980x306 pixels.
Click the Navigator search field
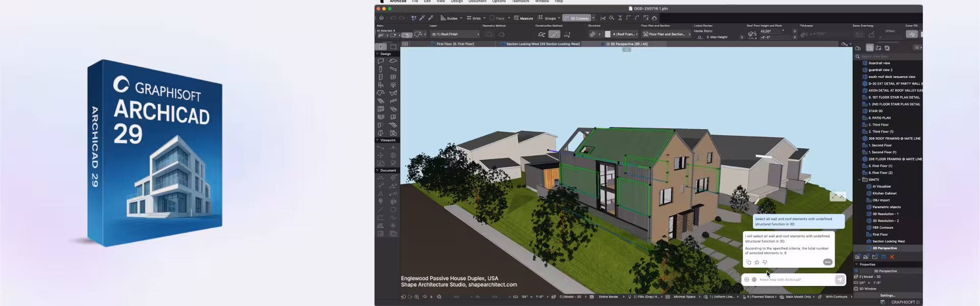(888, 56)
